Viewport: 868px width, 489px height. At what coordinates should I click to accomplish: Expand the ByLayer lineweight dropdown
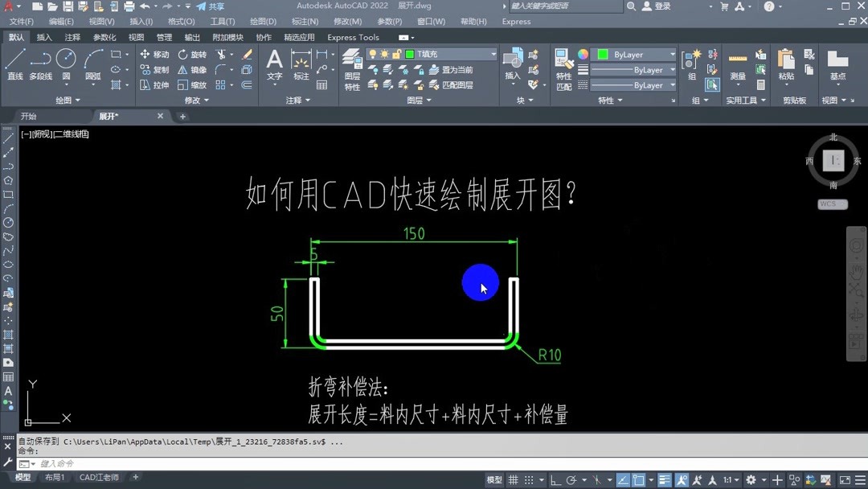coord(672,70)
